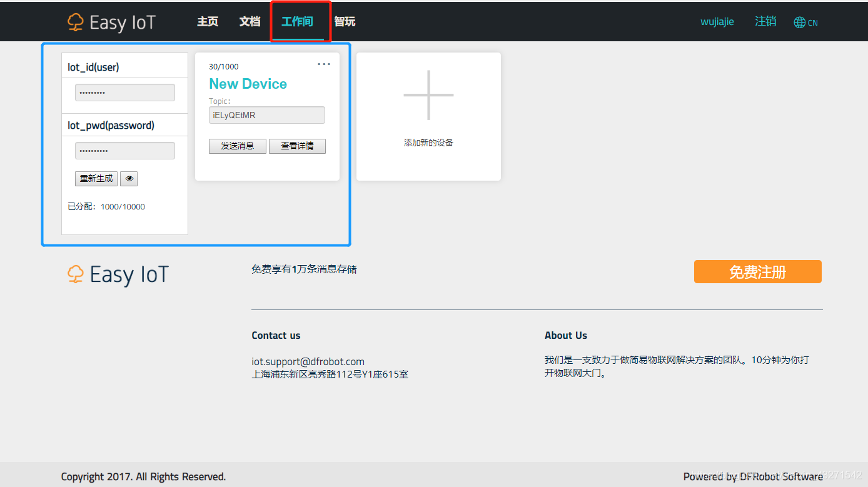The height and width of the screenshot is (487, 868).
Task: Click Copyright 2017 footer text
Action: click(143, 477)
